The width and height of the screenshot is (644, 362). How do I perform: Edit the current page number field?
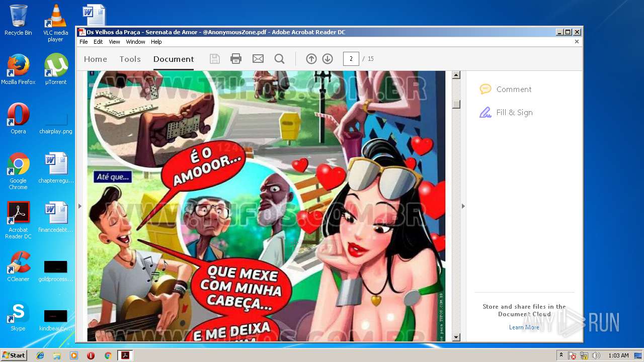(351, 59)
